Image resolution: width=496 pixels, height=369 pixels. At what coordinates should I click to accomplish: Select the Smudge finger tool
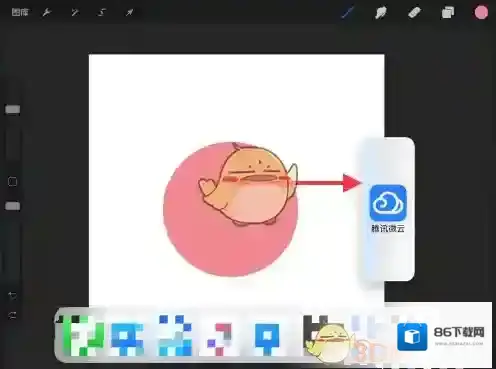click(x=381, y=13)
